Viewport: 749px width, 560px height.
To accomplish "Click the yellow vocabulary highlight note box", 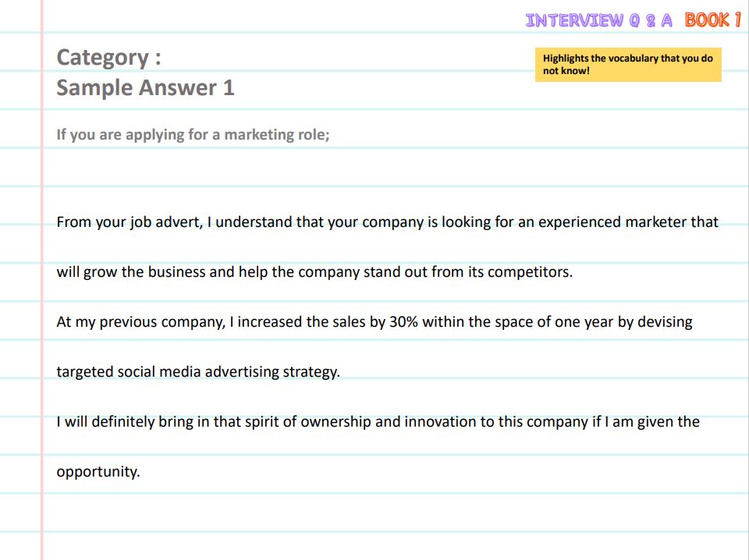I will coord(627,65).
